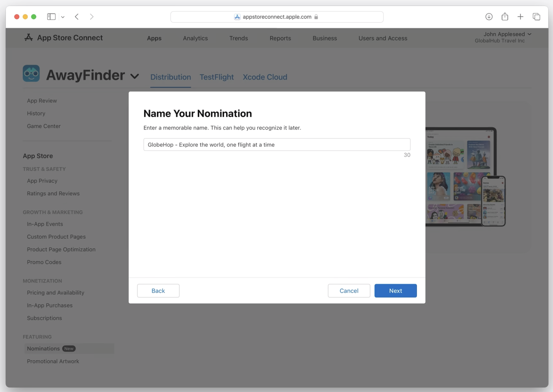This screenshot has height=392, width=553.
Task: Expand the AwayFinder app switcher chevron
Action: [135, 76]
